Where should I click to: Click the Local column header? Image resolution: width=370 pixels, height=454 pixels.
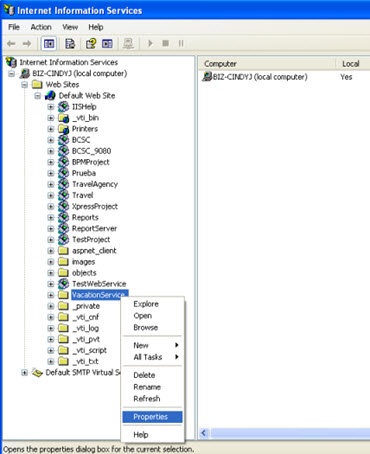tap(353, 63)
